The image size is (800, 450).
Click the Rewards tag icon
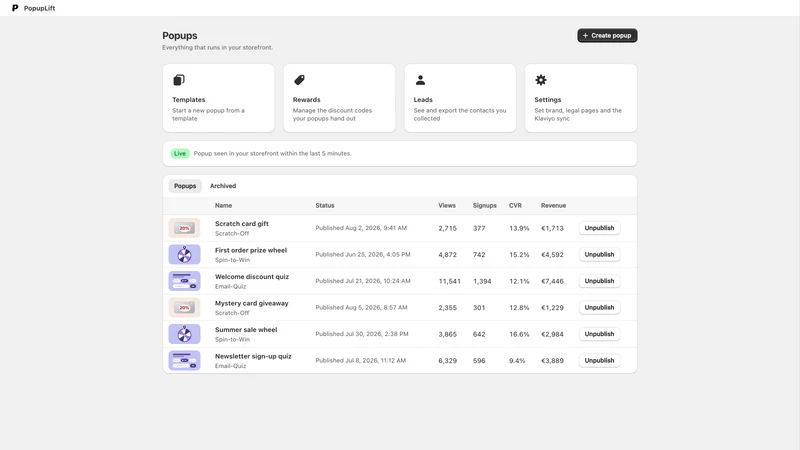coord(299,80)
